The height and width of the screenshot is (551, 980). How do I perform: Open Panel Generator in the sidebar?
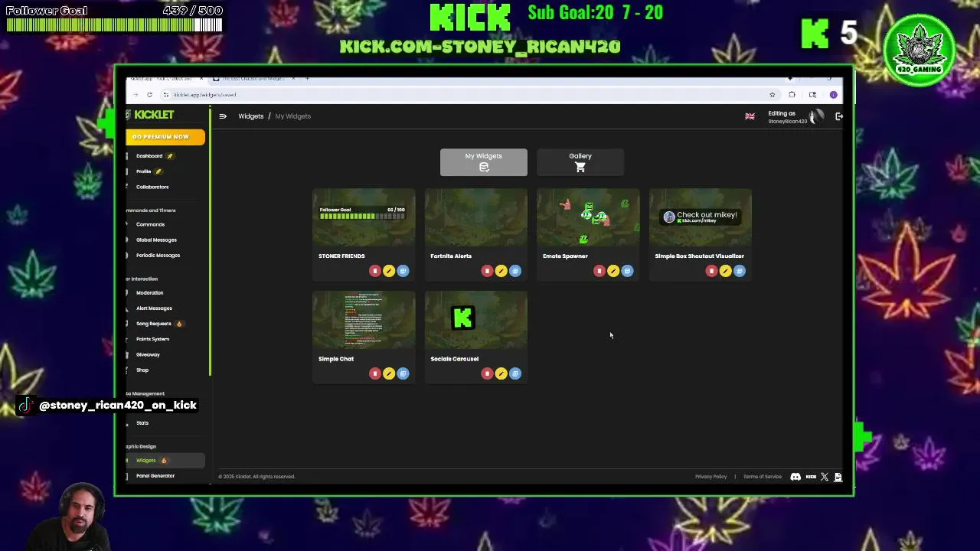[155, 476]
